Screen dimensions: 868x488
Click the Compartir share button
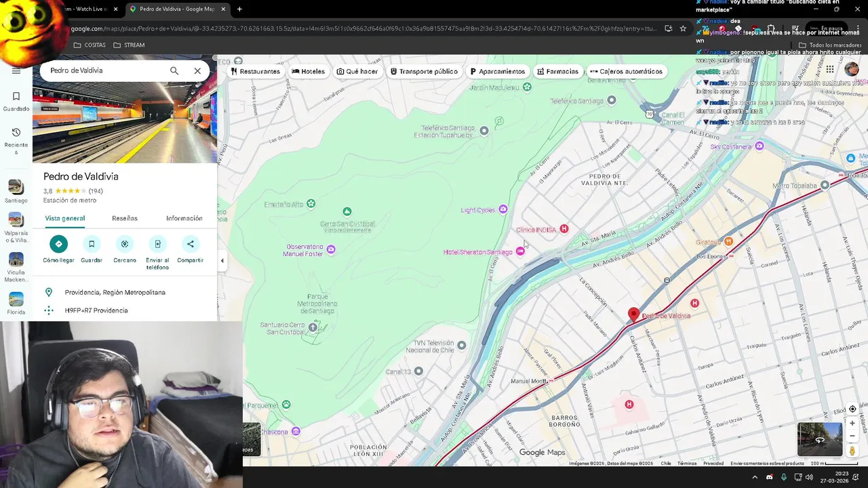tap(191, 244)
